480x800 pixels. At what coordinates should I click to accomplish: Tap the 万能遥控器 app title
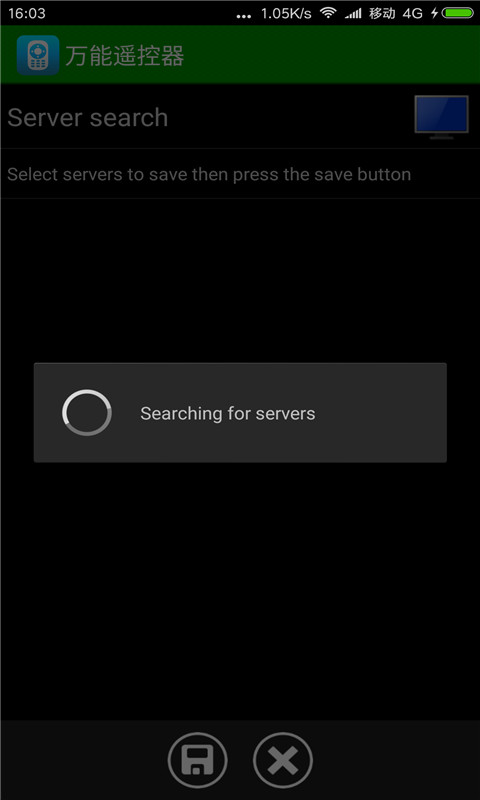coord(124,56)
